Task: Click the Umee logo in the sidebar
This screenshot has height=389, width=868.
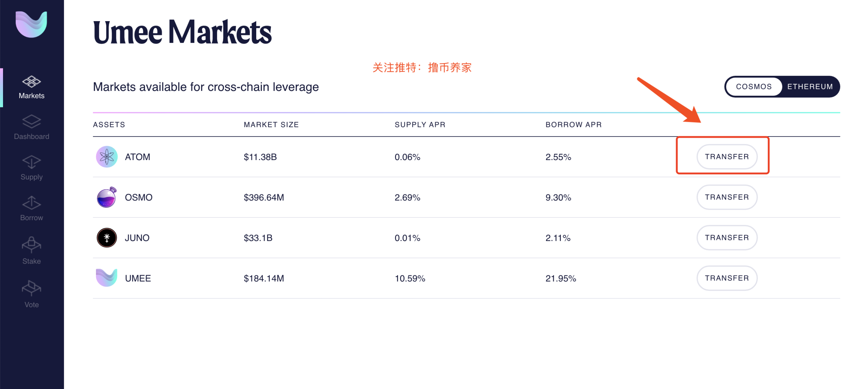Action: (31, 24)
